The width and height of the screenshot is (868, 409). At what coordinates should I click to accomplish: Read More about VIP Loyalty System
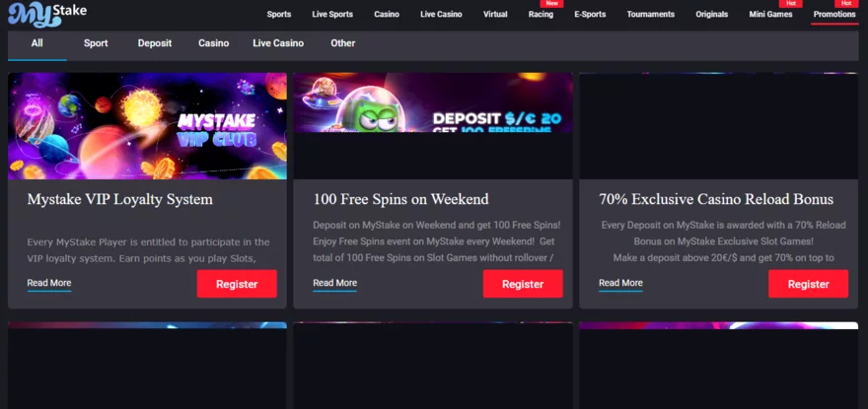(x=49, y=284)
